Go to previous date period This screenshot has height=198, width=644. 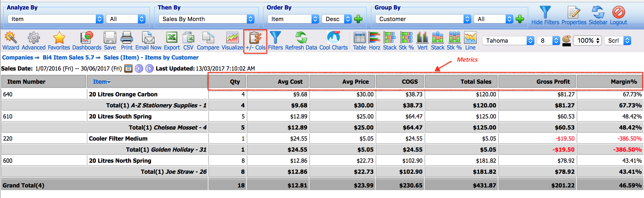[139, 68]
